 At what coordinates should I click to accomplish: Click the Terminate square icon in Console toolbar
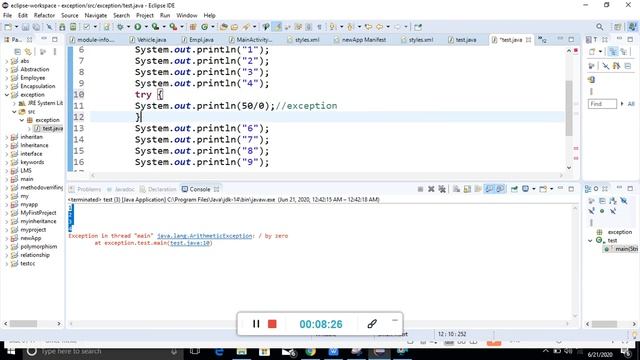pos(420,189)
